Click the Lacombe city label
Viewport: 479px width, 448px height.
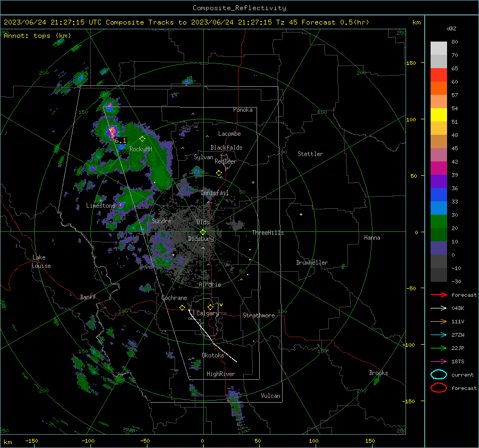coord(229,134)
